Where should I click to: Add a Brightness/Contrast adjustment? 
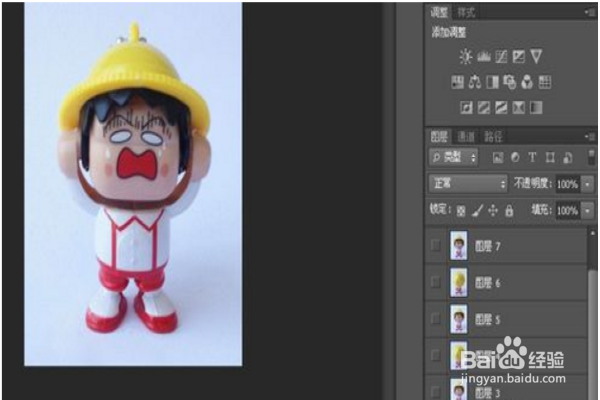coord(465,57)
